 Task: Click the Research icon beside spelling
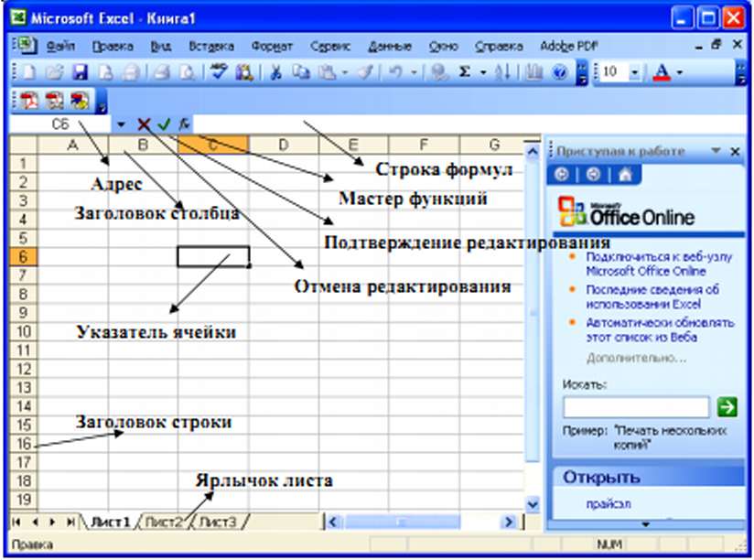click(244, 72)
